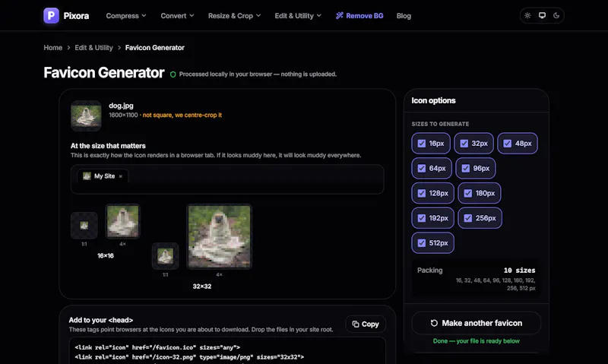Click the Remove BG magic wand icon
Screen dimensions: 608x364
point(339,15)
